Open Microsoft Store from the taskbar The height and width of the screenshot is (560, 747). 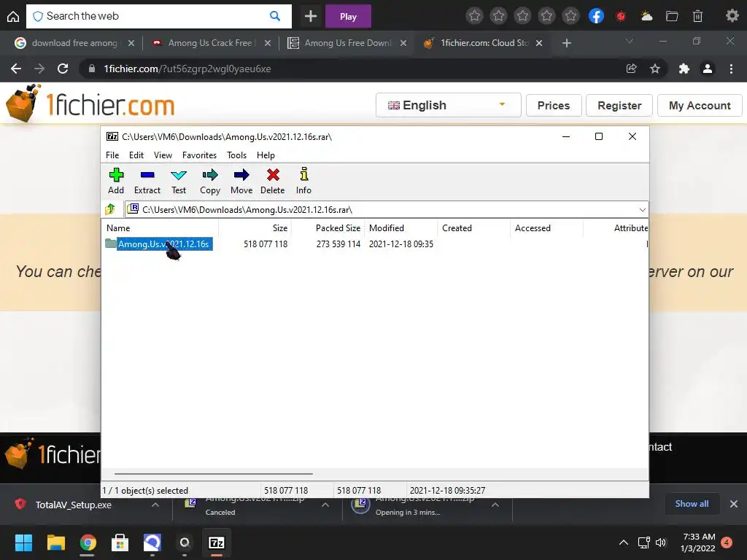(x=120, y=542)
